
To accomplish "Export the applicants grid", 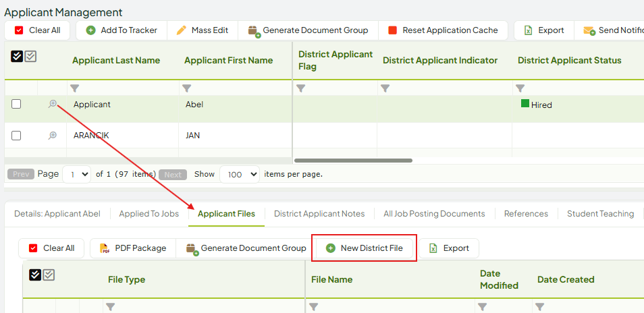I will (544, 30).
